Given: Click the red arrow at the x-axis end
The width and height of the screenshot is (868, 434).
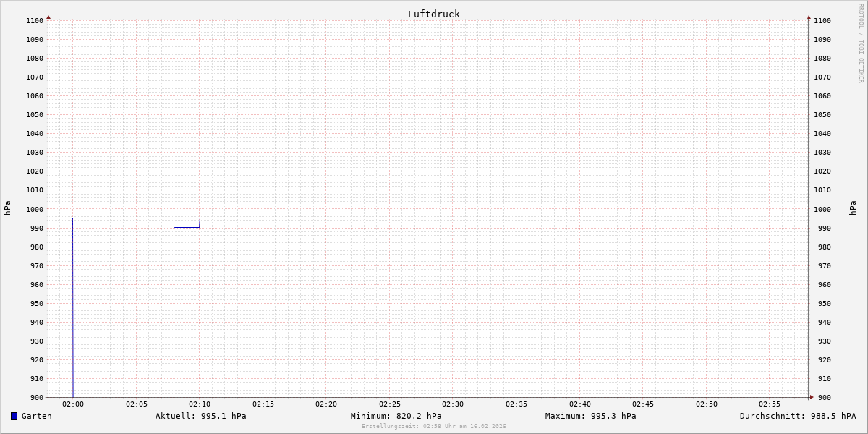Looking at the screenshot, I should point(811,397).
